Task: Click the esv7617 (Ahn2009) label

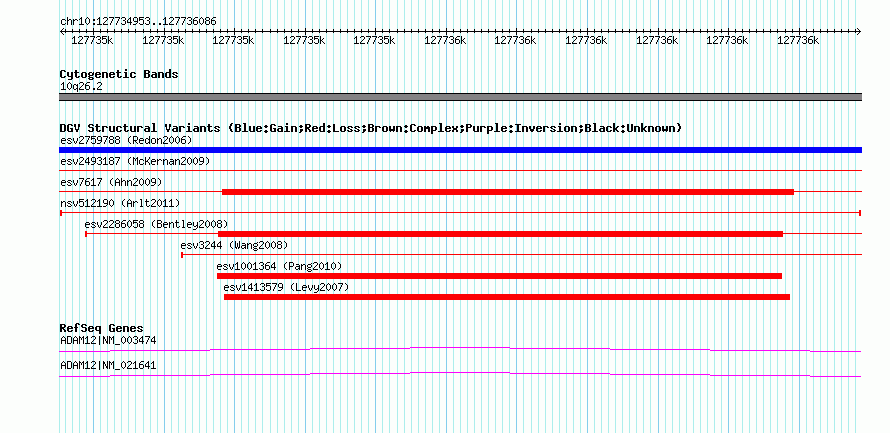Action: (111, 182)
